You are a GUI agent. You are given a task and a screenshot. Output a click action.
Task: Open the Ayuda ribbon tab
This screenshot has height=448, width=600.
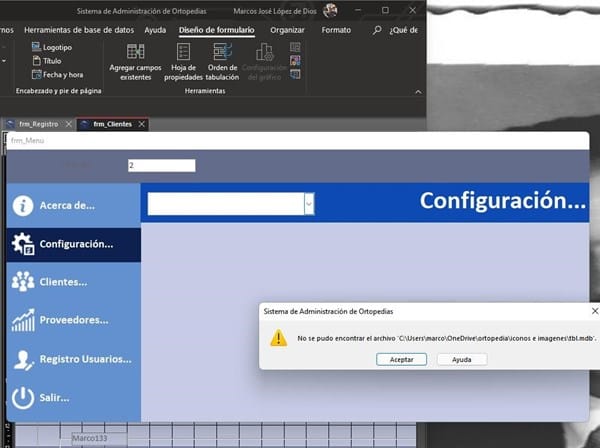pos(155,30)
